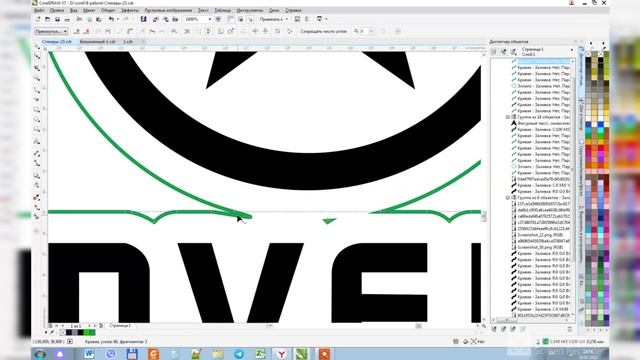Open the undo history dropdown arrow

point(118,19)
